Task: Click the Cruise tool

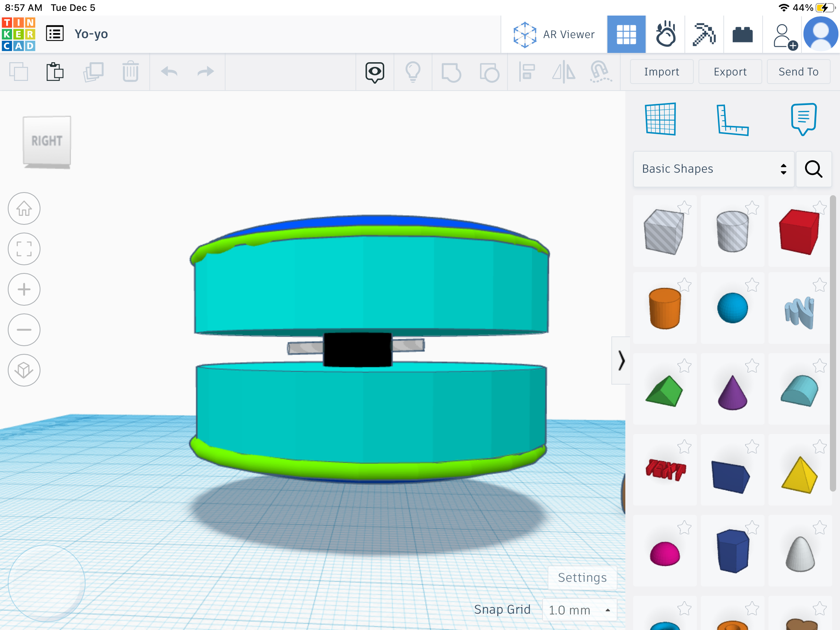Action: (601, 72)
